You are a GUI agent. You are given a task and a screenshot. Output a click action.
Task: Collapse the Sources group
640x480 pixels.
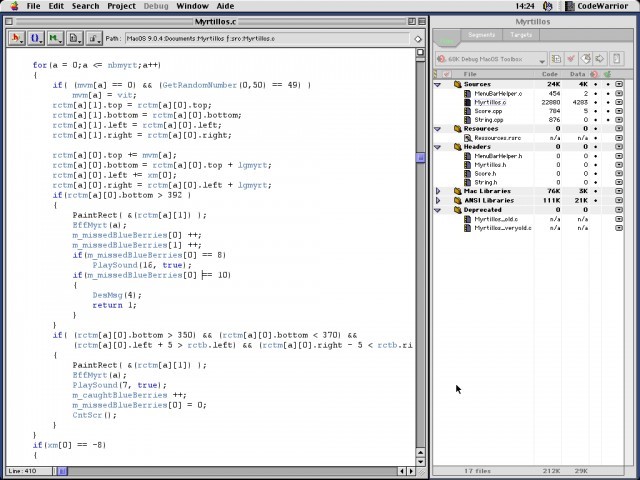[x=438, y=84]
